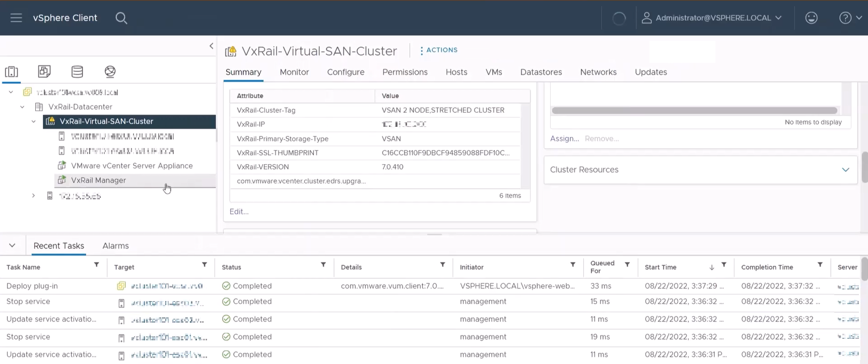Filter the Status column
The width and height of the screenshot is (868, 364).
(323, 265)
